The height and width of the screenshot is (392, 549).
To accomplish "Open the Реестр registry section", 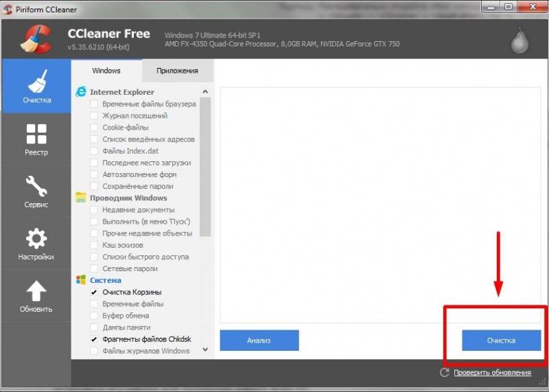I will (x=36, y=139).
